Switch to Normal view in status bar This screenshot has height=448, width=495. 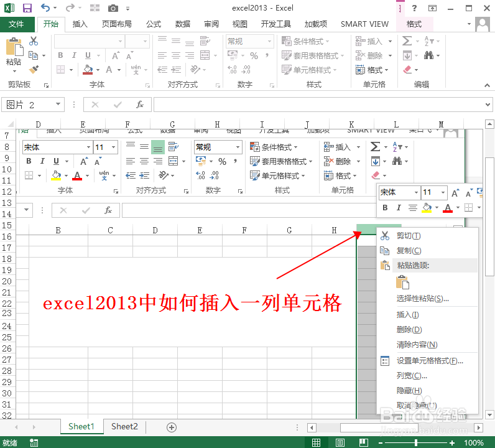coord(317,443)
